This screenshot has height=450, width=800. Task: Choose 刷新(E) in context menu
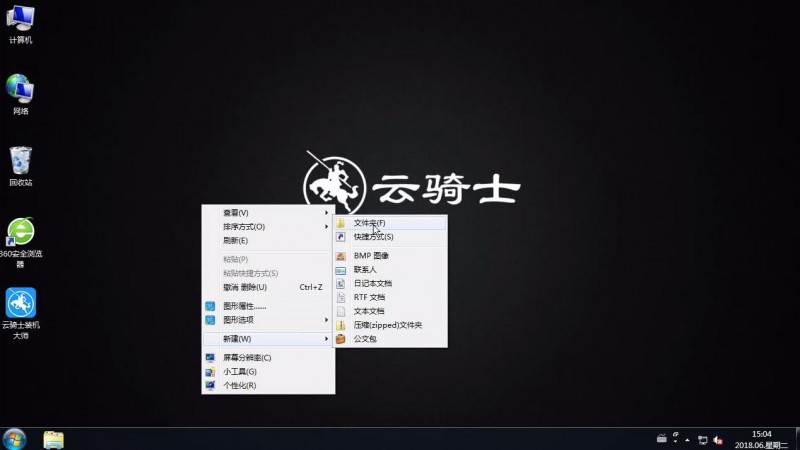point(268,240)
